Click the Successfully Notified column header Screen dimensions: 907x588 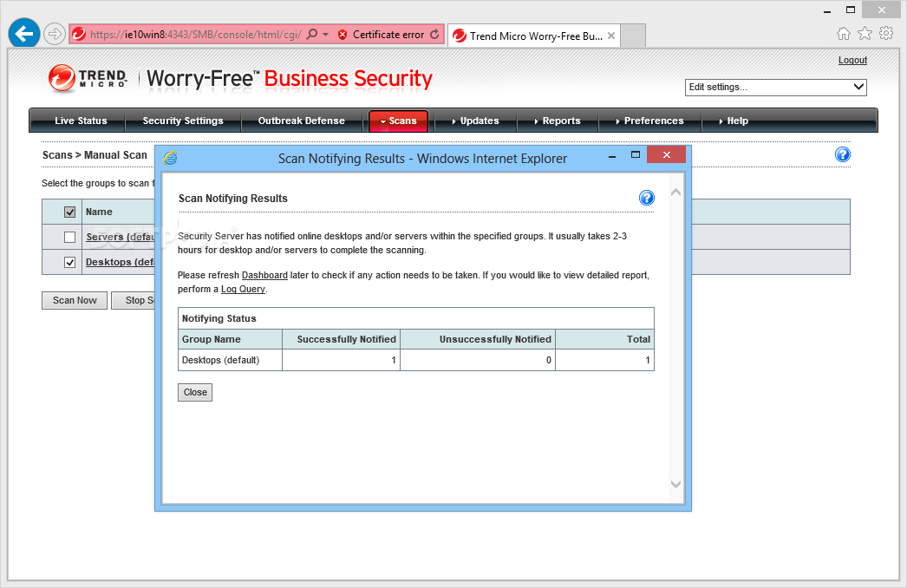(x=342, y=339)
